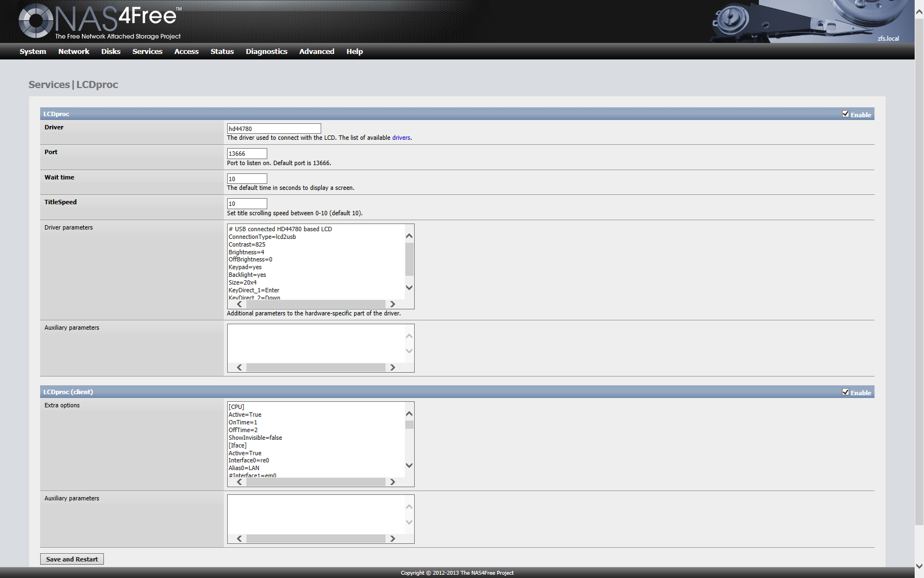Focus the Driver name text field

point(273,129)
